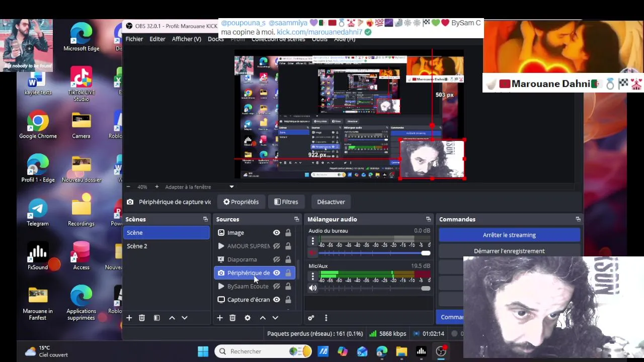Viewport: 644px width, 362px height.
Task: Open Filtres for selected source
Action: coord(286,202)
